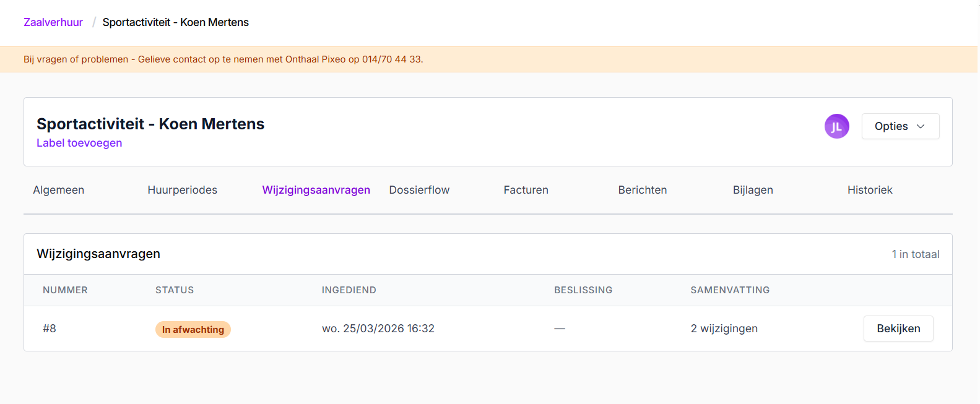The height and width of the screenshot is (404, 980).
Task: Navigate to the Facturen tab
Action: click(x=526, y=190)
